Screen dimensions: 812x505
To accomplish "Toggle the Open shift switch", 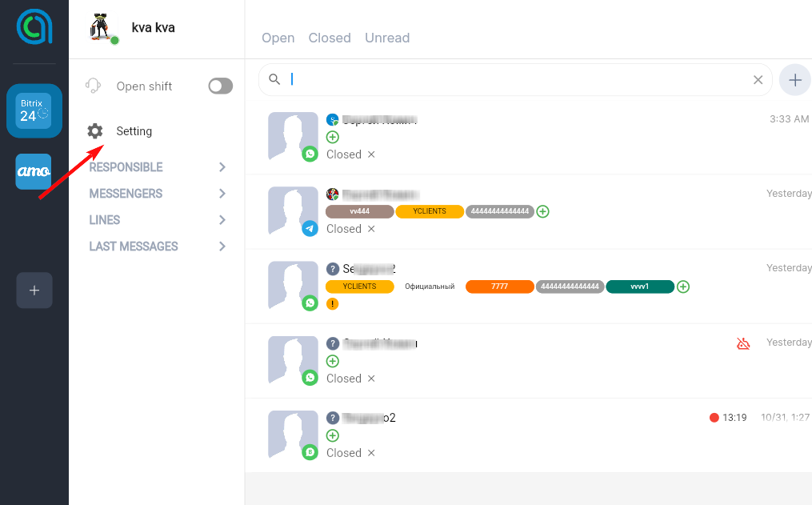I will 220,86.
